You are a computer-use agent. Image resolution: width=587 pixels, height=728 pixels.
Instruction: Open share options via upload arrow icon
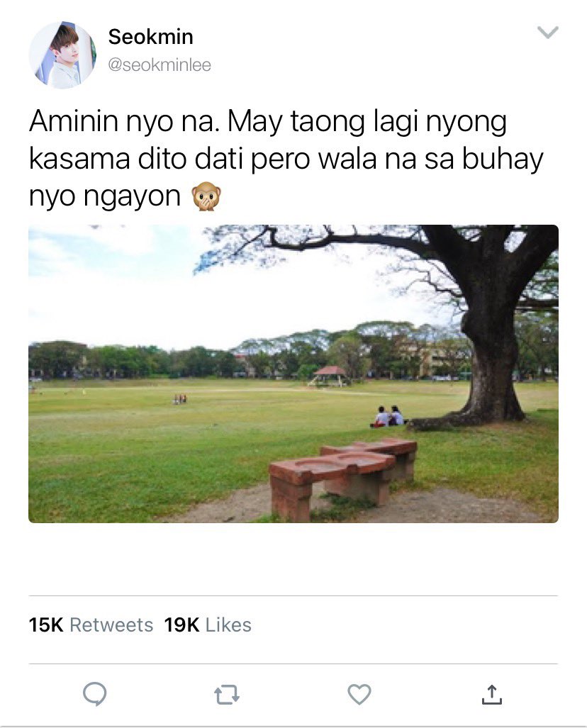492,695
